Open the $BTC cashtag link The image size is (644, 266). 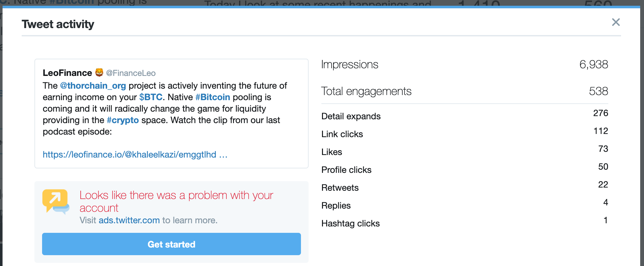[151, 97]
